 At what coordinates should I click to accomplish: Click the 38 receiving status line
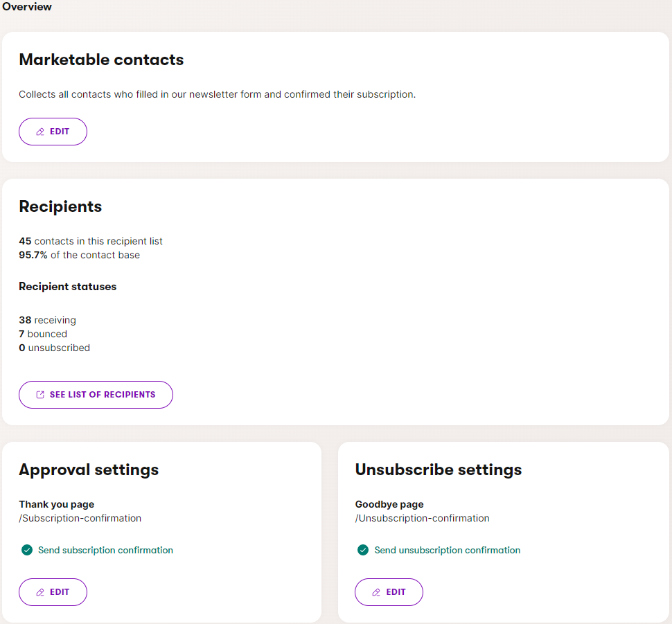coord(47,320)
